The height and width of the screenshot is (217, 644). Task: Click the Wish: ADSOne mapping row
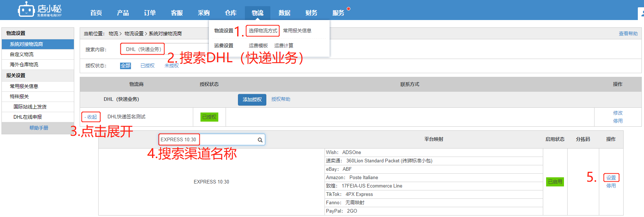tap(434, 153)
